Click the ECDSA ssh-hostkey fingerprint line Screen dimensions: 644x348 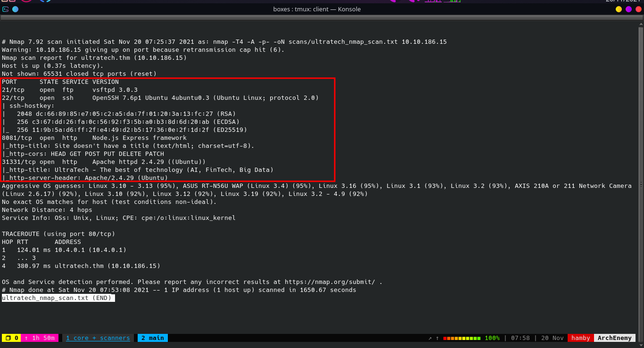tap(121, 121)
